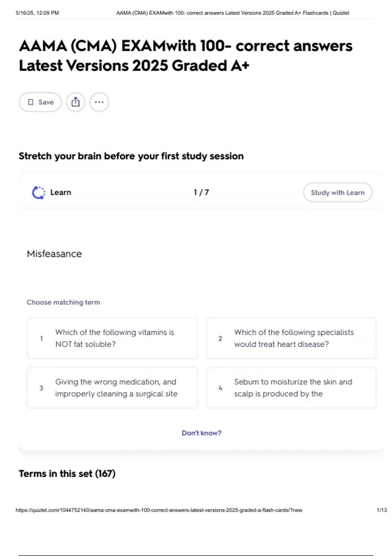Click the 1 / 7 progress counter
392x556 pixels.
201,192
